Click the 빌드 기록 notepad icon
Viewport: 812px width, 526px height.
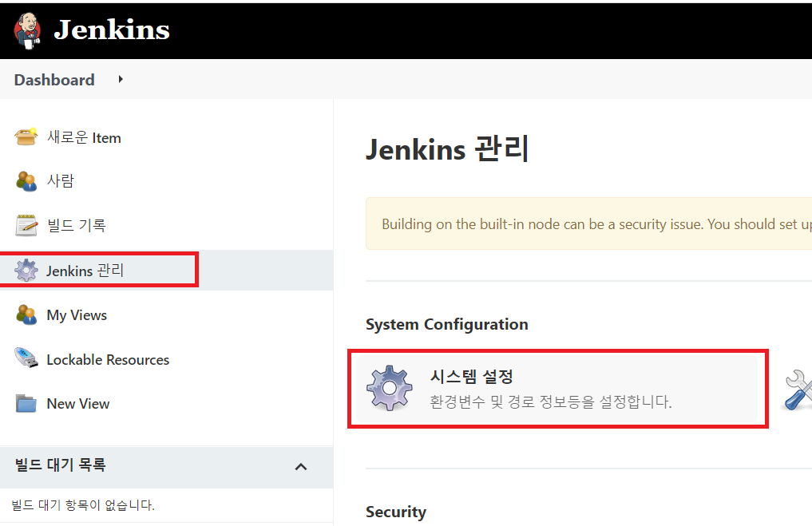(x=26, y=225)
